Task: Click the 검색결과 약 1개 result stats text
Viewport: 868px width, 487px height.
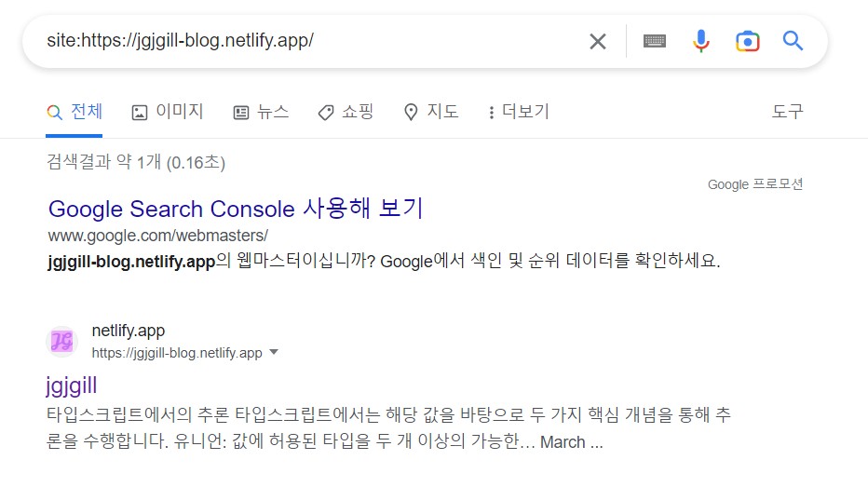Action: tap(136, 162)
